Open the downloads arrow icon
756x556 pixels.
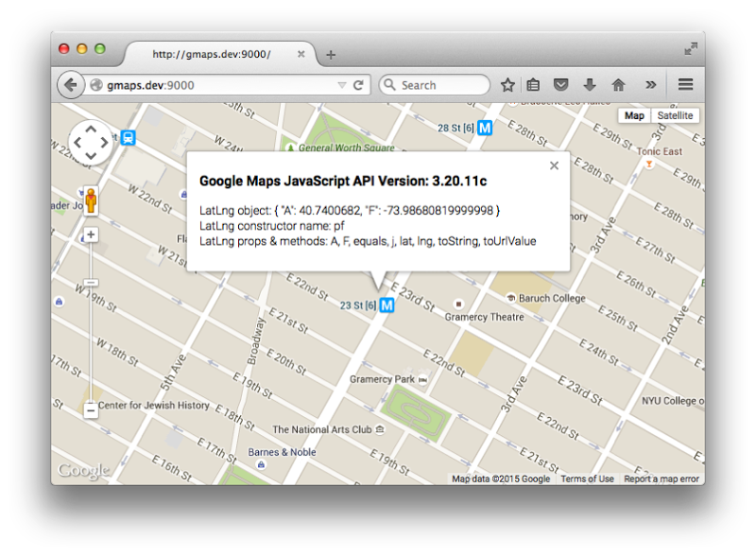[589, 85]
